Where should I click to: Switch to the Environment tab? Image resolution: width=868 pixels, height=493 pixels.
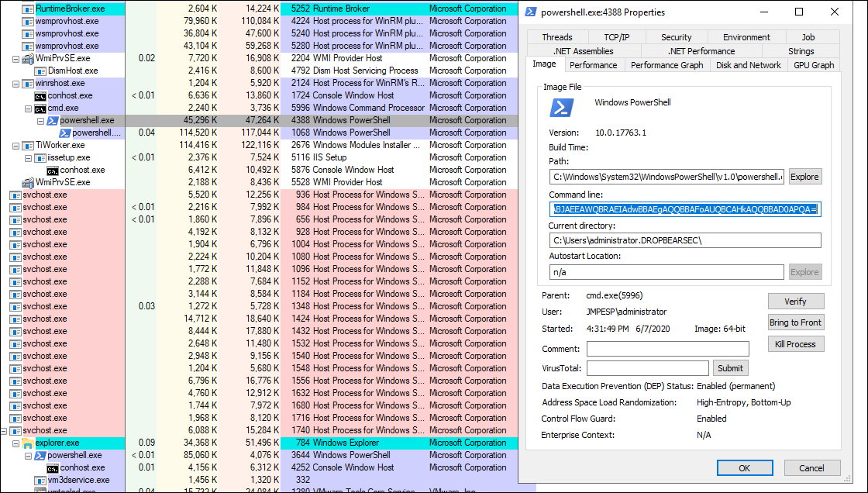point(746,37)
